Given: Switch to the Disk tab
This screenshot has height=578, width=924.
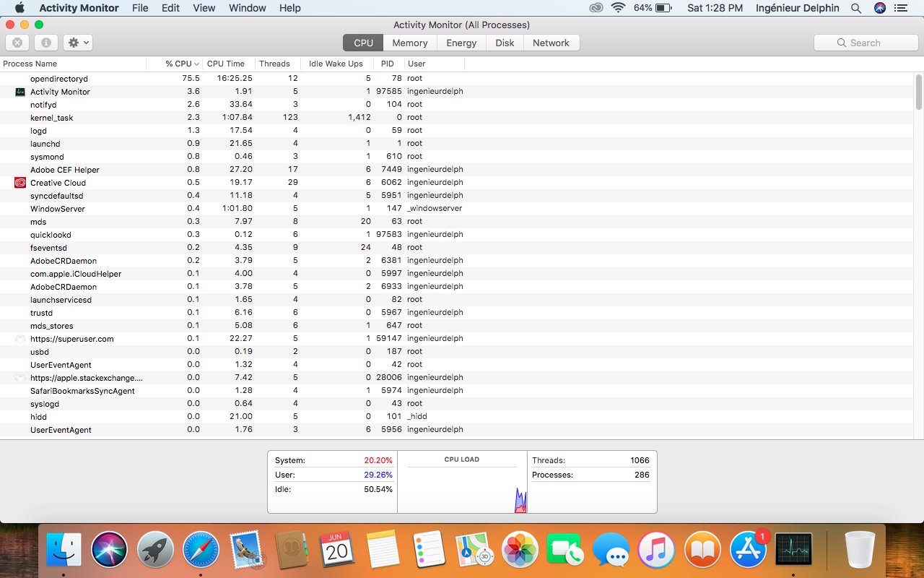Looking at the screenshot, I should point(505,43).
